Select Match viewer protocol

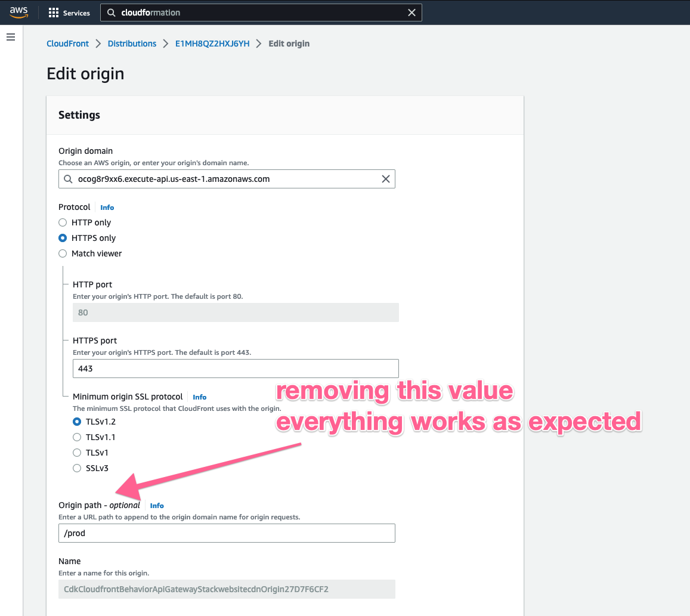(63, 253)
